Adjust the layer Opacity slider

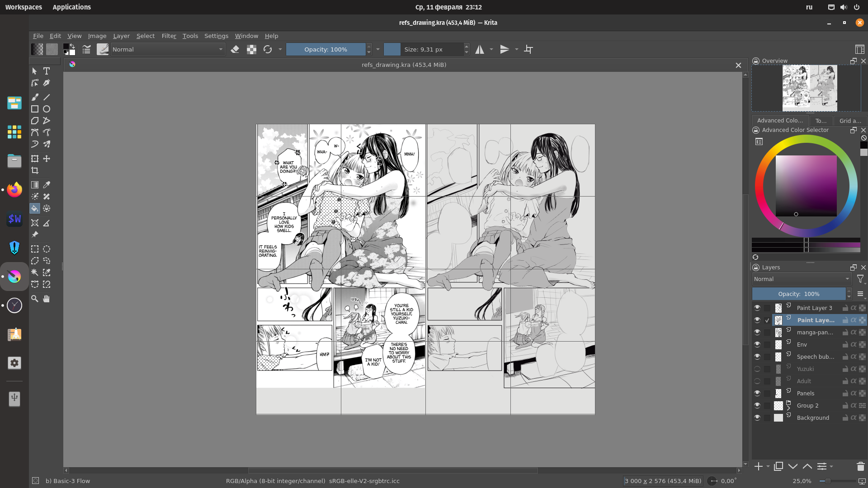click(798, 294)
